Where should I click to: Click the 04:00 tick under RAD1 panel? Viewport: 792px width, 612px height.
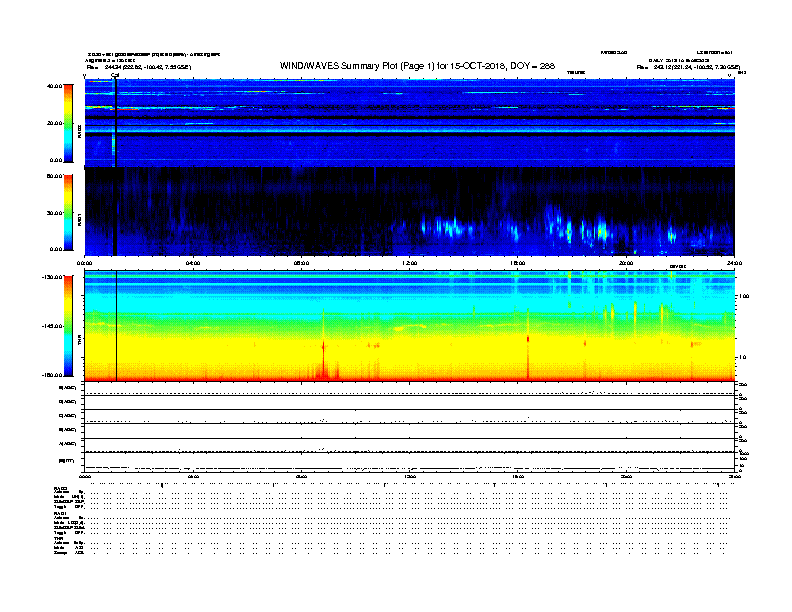coord(193,263)
